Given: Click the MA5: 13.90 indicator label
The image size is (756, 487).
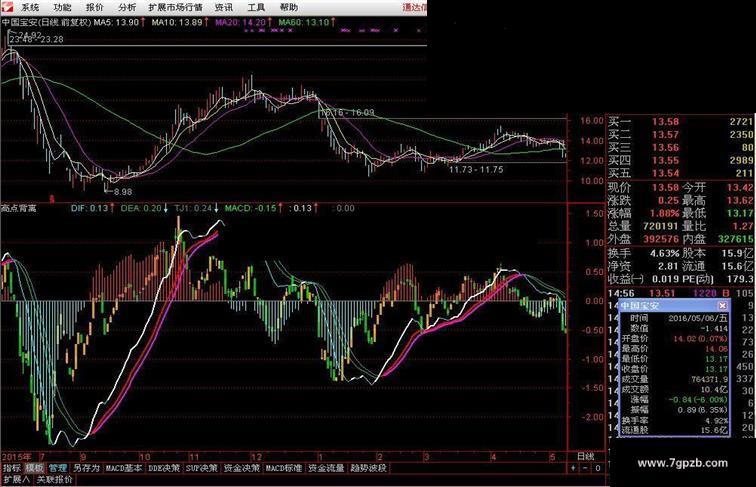Looking at the screenshot, I should [x=120, y=22].
